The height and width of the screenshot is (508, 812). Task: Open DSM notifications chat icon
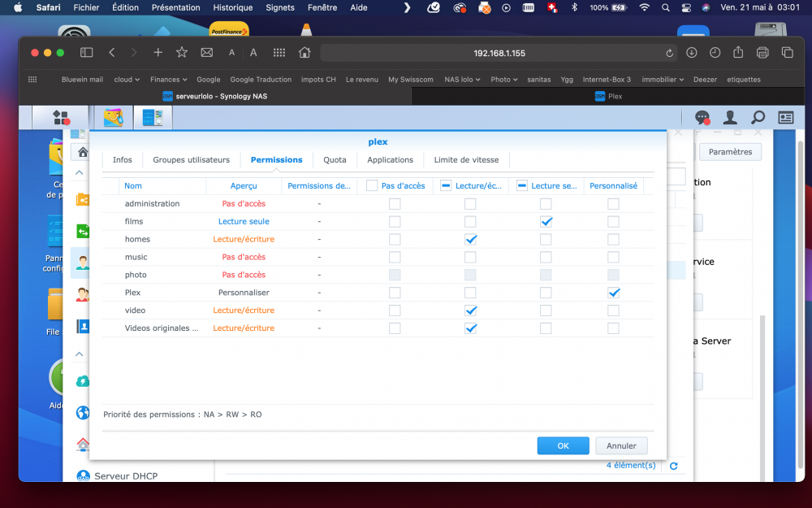[702, 118]
